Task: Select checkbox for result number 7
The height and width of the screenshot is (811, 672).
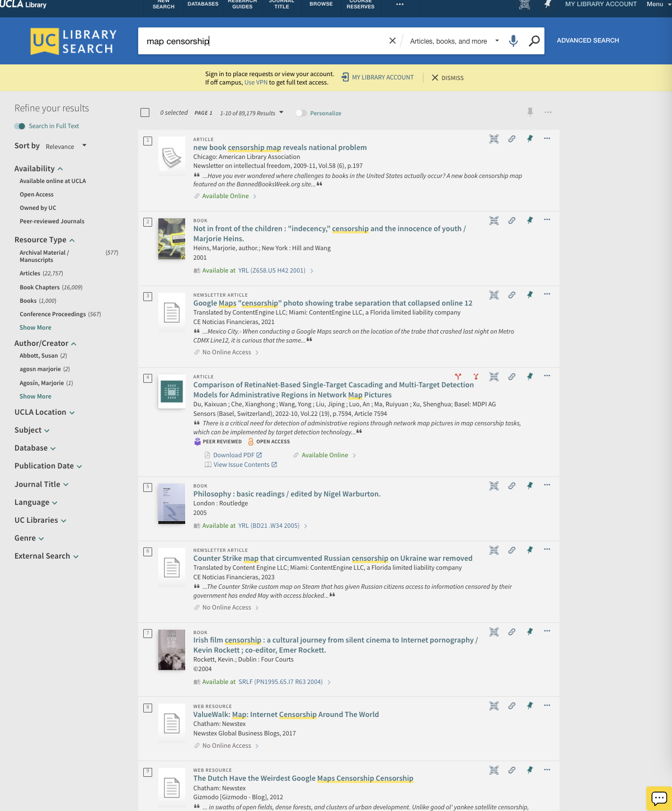Action: pyautogui.click(x=148, y=634)
